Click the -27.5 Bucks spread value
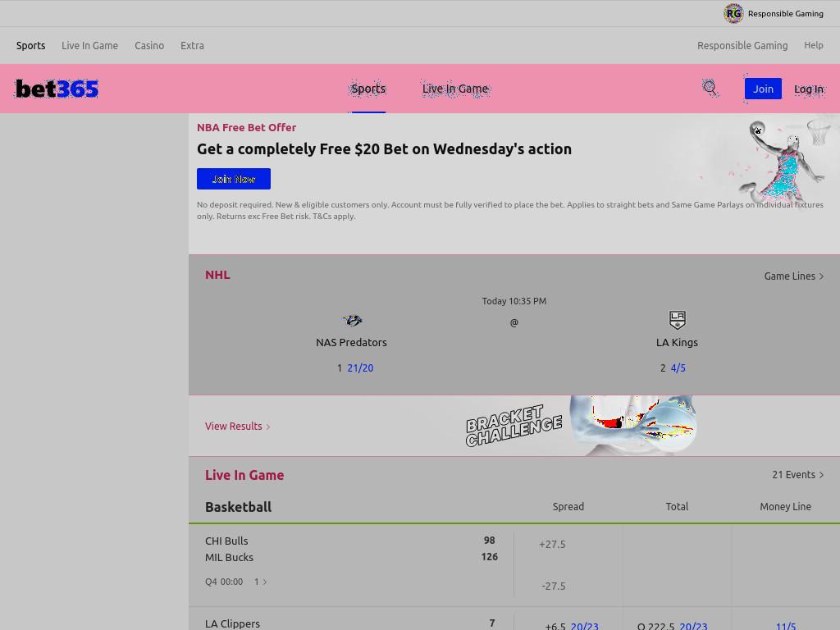The image size is (840, 630). (x=554, y=586)
